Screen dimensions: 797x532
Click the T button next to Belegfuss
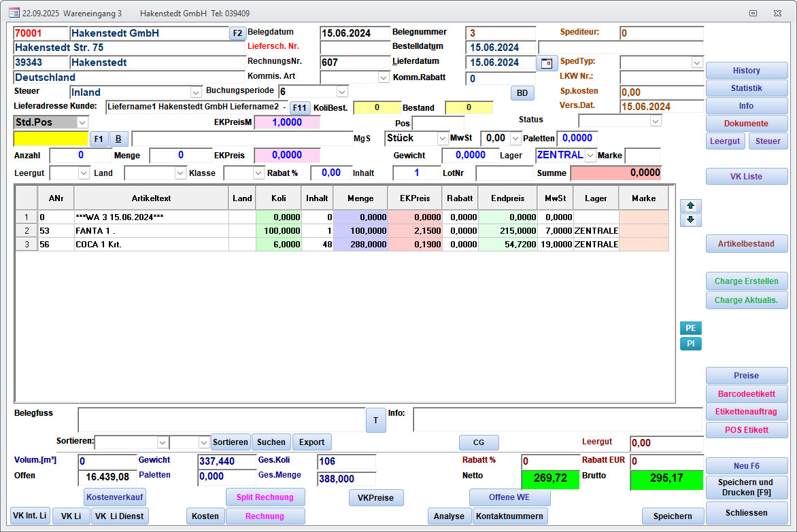375,420
